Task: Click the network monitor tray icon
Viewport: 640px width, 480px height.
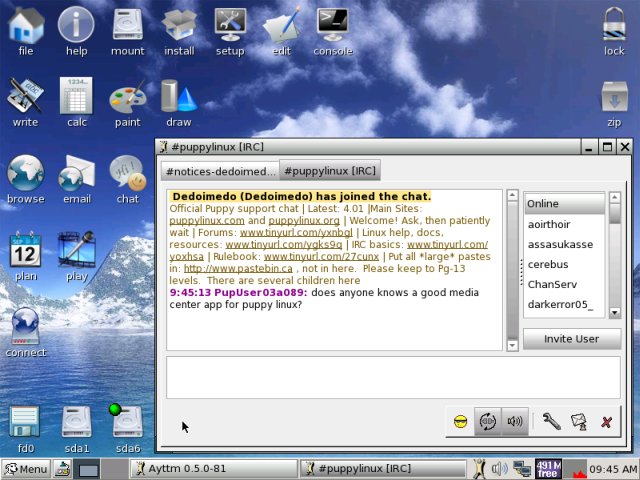Action: click(x=522, y=469)
